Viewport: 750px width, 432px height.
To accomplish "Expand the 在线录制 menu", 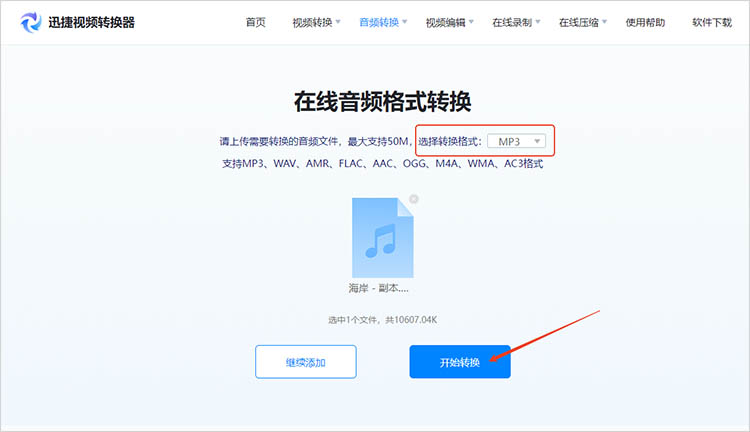I will [x=516, y=22].
